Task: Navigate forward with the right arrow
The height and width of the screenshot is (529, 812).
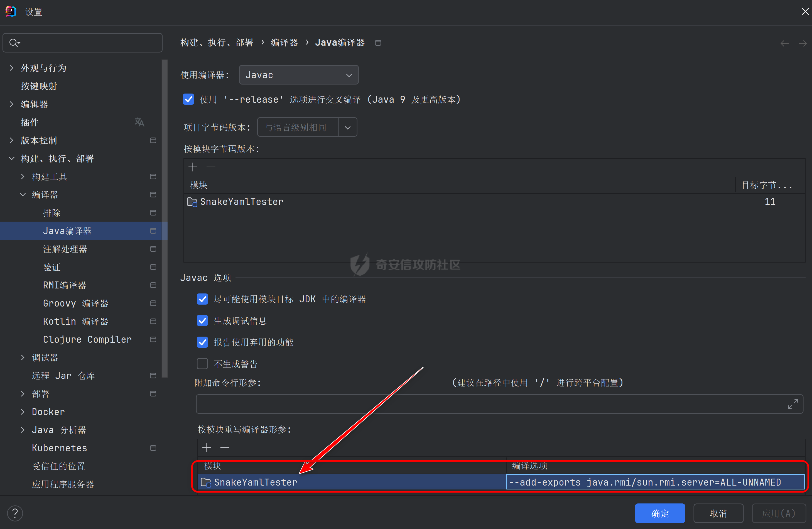Action: tap(803, 43)
